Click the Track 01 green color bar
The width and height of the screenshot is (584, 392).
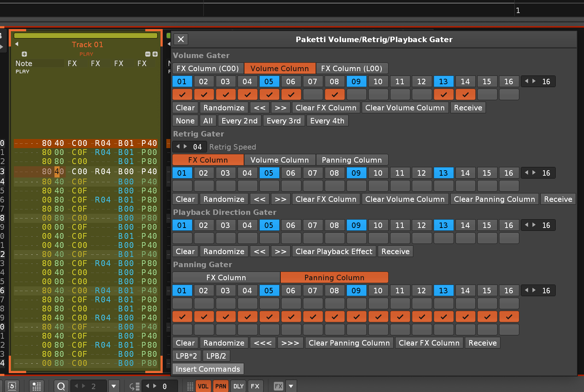86,36
